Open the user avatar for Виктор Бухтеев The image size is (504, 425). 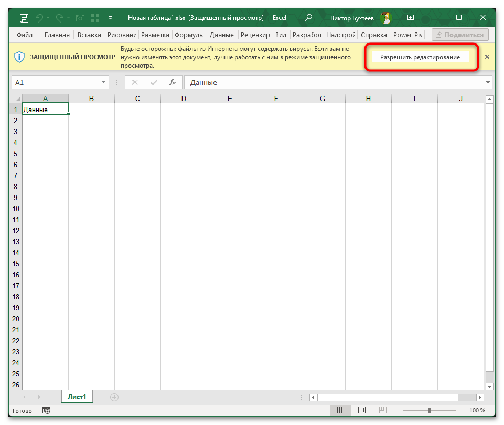(385, 18)
